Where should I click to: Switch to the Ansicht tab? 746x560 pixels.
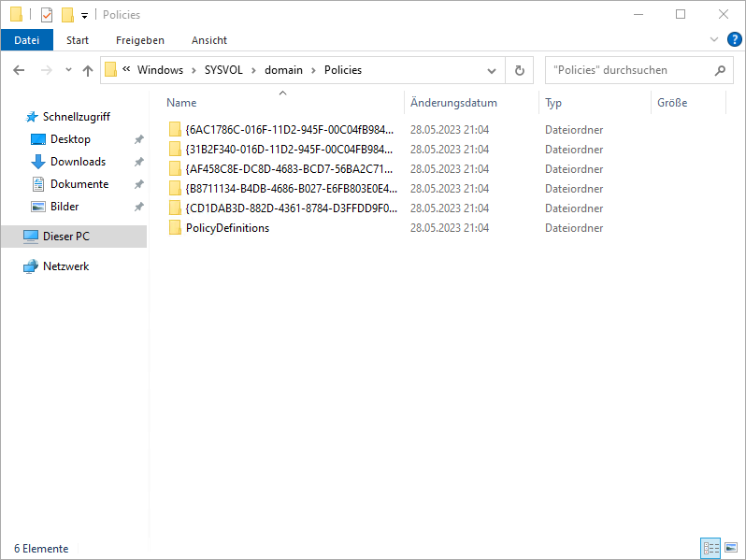(x=208, y=40)
